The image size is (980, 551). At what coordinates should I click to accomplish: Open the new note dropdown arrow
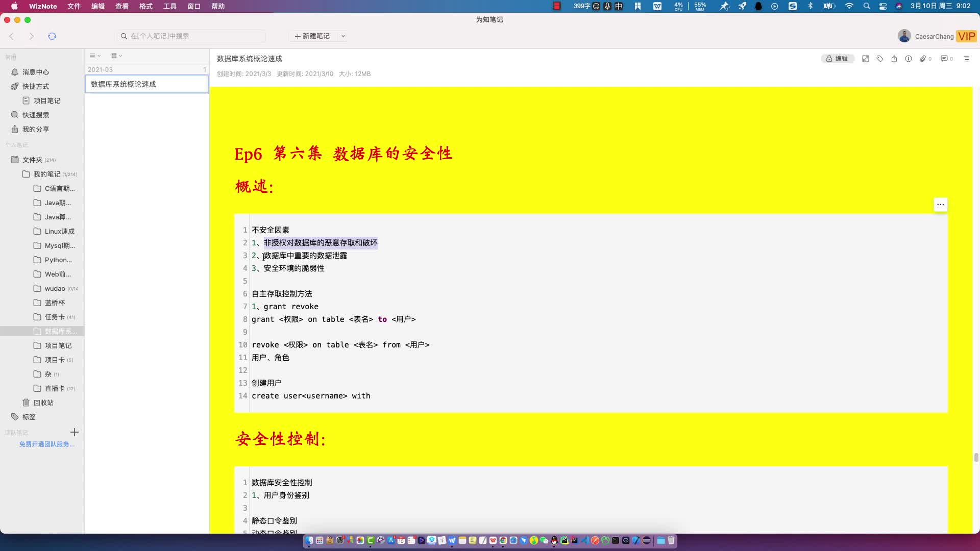point(343,36)
